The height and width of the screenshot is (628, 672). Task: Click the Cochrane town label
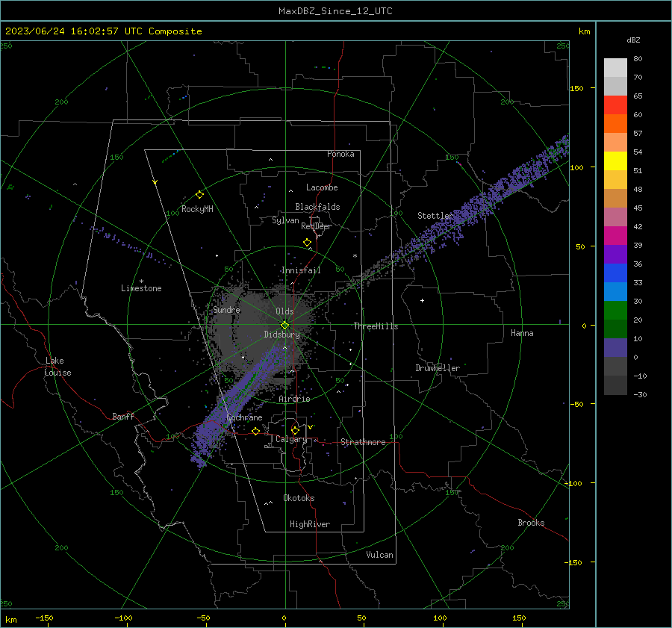(244, 417)
